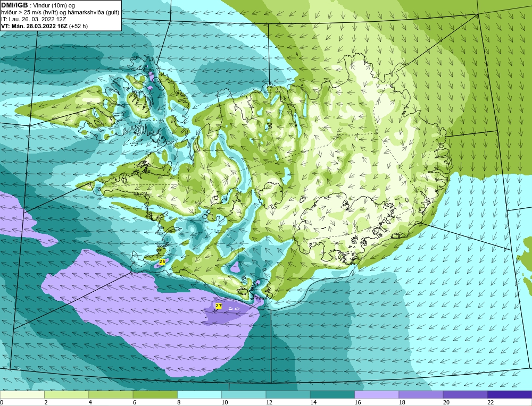Screen dimensions: 532x406
Task: Select the 16–18 m/s lilac swatch
Action: [x=377, y=394]
